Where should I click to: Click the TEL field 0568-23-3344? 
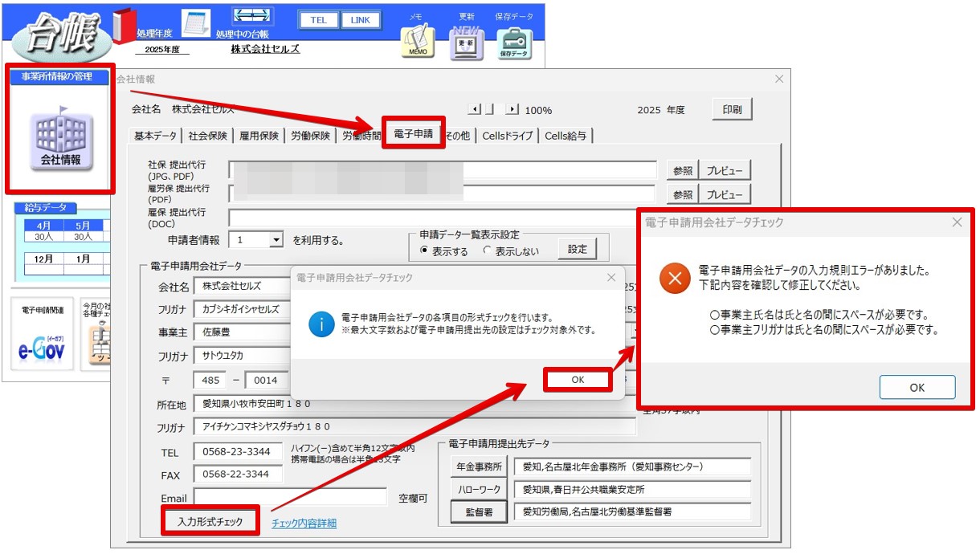pyautogui.click(x=238, y=452)
